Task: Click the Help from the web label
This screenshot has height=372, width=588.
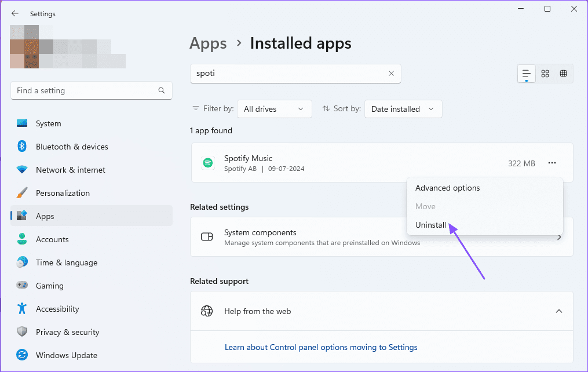Action: pos(258,311)
